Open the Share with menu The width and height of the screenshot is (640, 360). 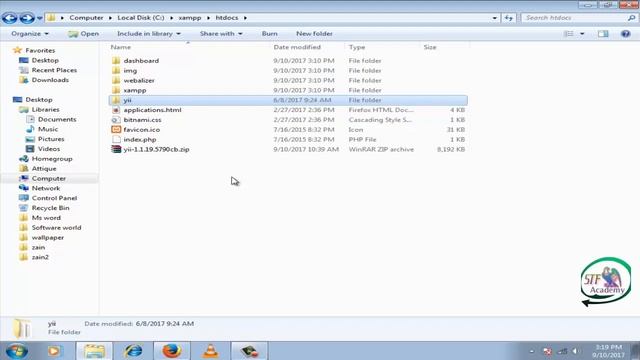221,34
